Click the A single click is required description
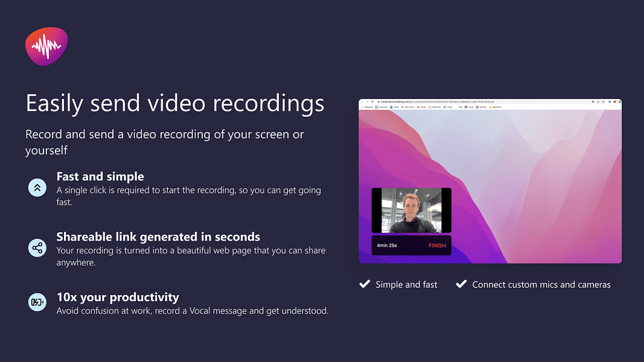This screenshot has height=362, width=644. click(x=188, y=195)
